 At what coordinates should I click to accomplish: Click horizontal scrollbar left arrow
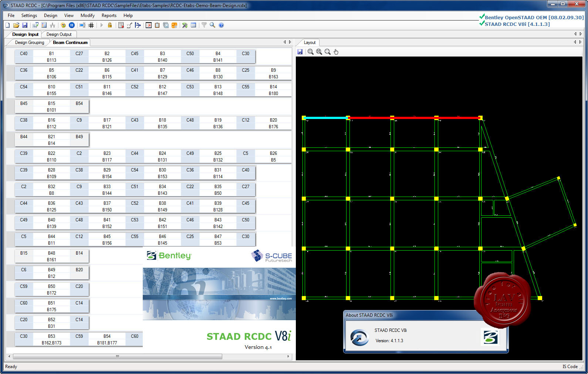(9, 357)
